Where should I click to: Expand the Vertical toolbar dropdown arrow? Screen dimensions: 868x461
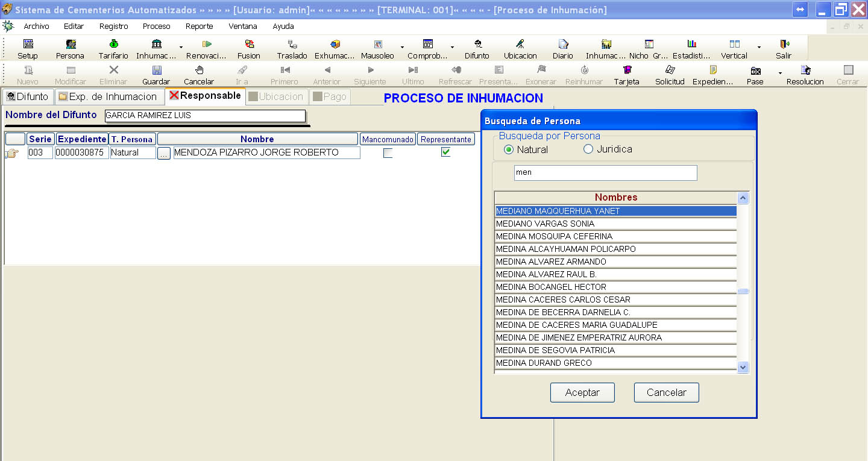759,48
